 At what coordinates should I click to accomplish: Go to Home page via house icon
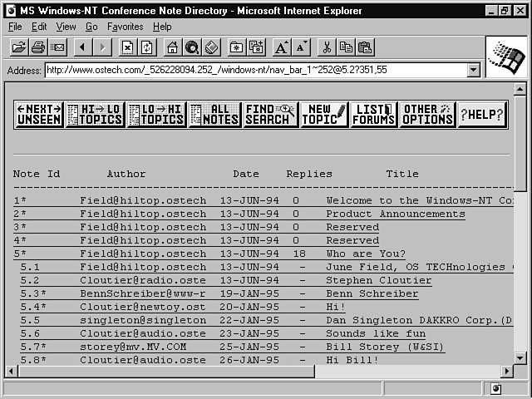(x=172, y=47)
